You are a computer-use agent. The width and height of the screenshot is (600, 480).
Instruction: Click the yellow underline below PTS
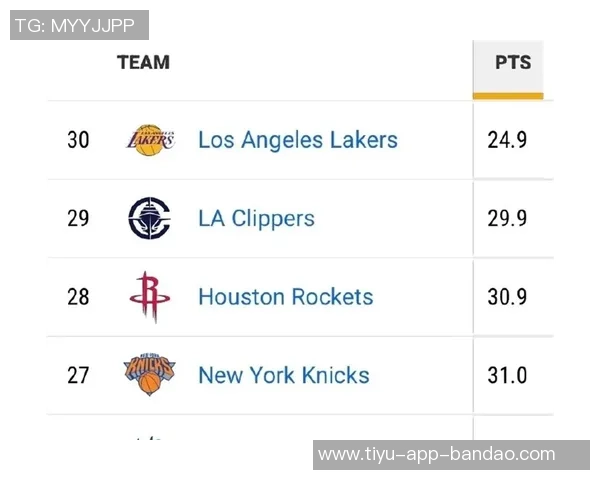[508, 96]
